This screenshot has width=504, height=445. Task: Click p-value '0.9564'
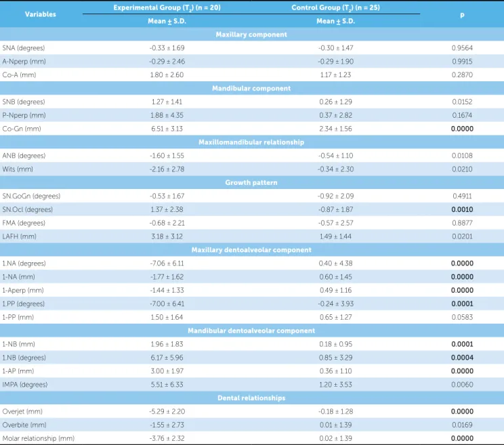[462, 48]
